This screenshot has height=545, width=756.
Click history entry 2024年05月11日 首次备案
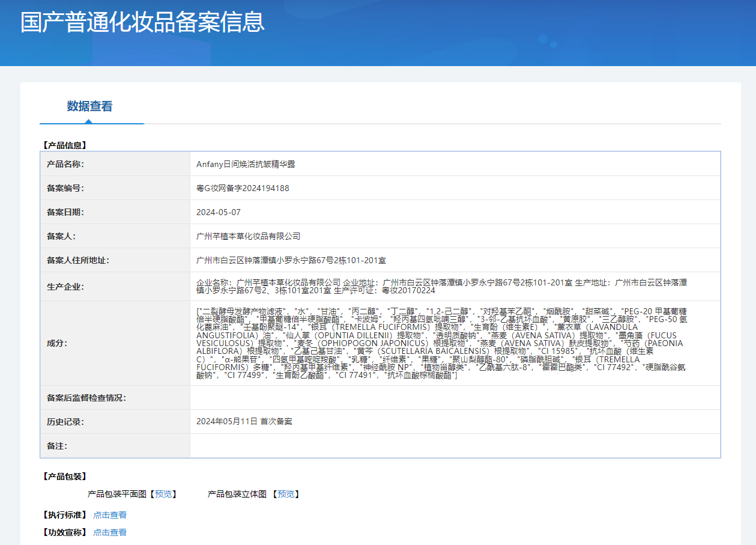pos(244,422)
